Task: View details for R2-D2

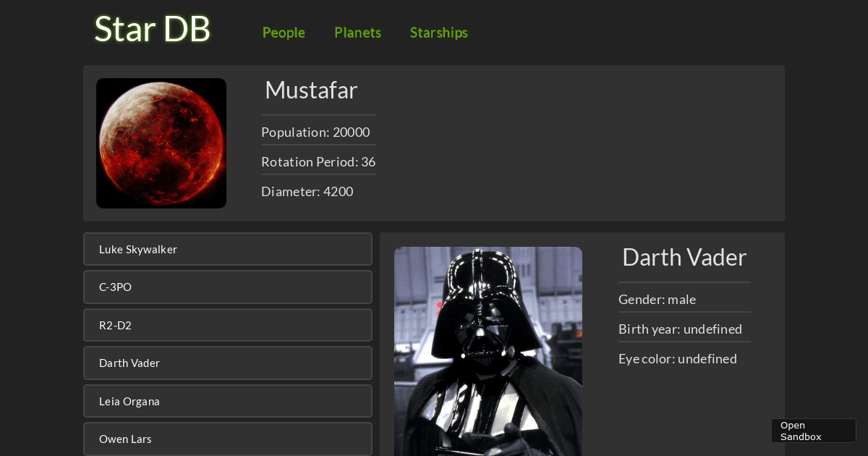Action: coord(228,325)
